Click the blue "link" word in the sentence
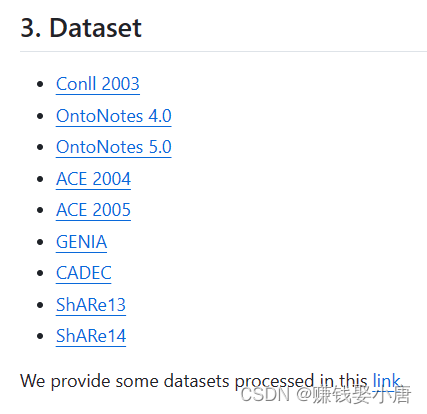The image size is (427, 414). pyautogui.click(x=386, y=381)
